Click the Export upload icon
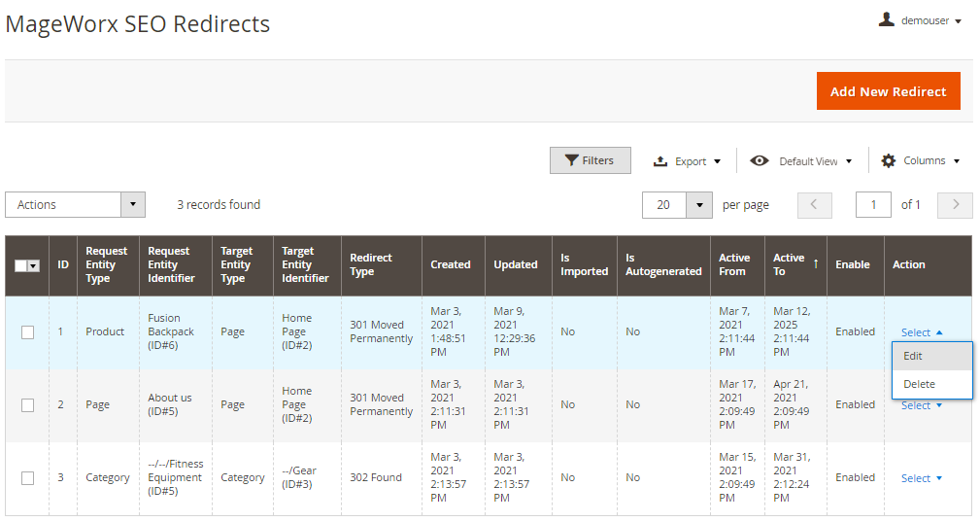The width and height of the screenshot is (980, 522). pos(660,161)
